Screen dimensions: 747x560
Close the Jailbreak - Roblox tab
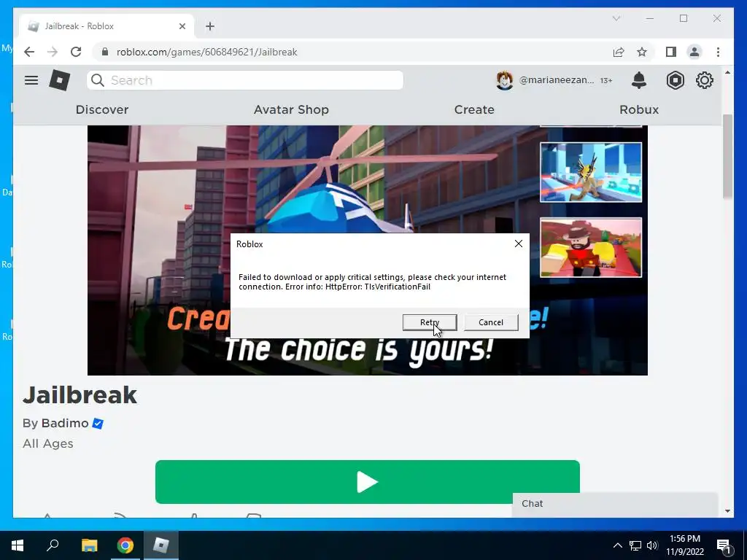[x=182, y=26]
